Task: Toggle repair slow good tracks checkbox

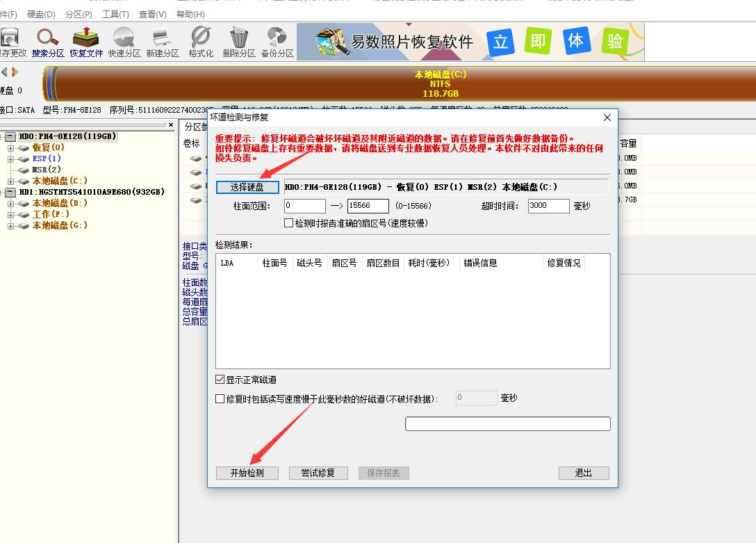Action: click(x=220, y=399)
